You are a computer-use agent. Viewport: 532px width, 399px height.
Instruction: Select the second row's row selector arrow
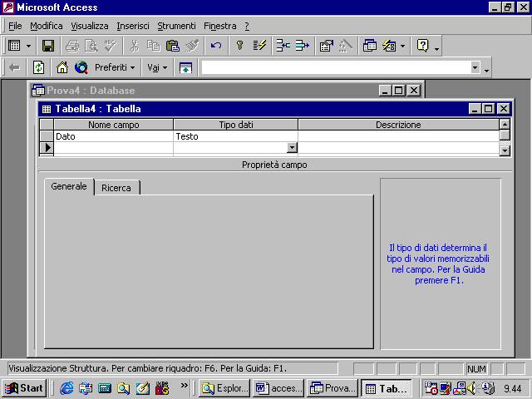click(x=47, y=148)
